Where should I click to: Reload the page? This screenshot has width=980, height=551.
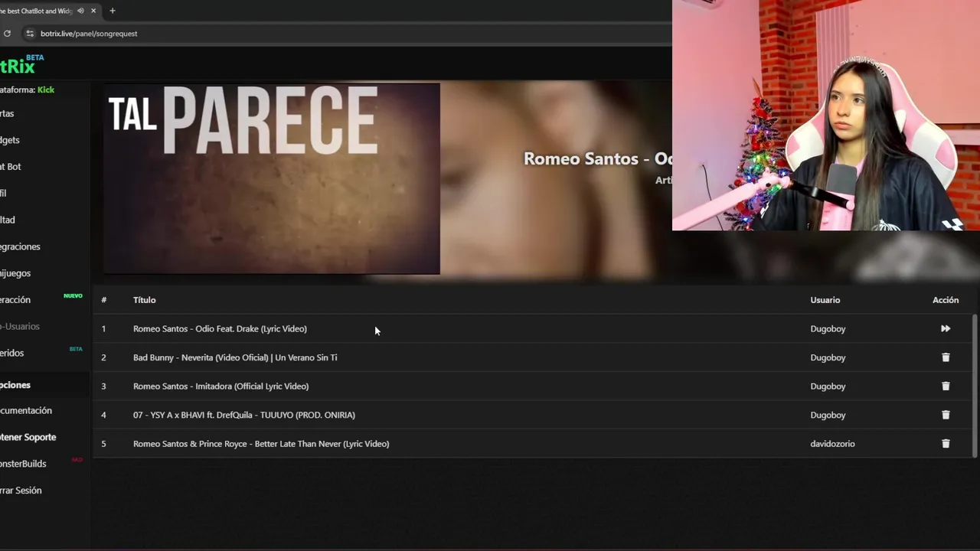pyautogui.click(x=7, y=34)
